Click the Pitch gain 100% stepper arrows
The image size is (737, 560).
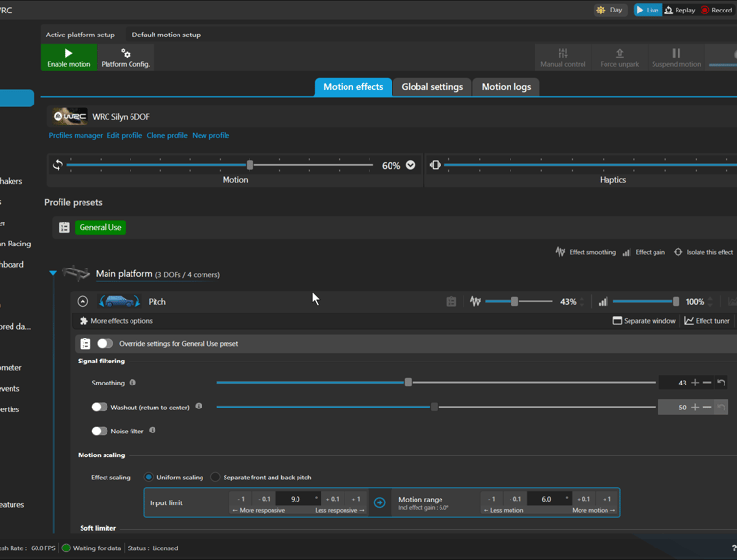pos(710,302)
